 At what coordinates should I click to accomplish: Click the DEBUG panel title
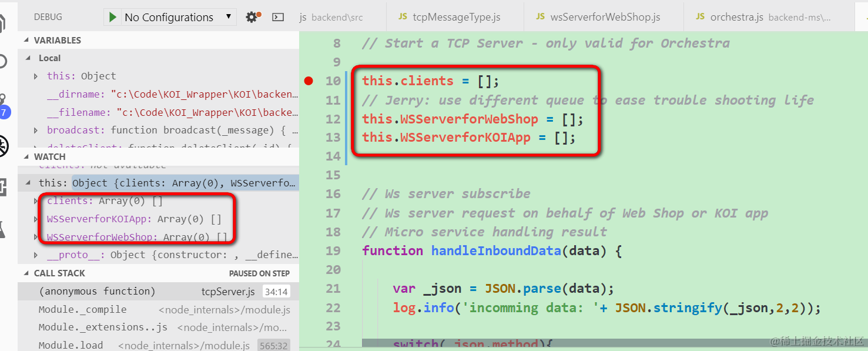click(x=49, y=17)
